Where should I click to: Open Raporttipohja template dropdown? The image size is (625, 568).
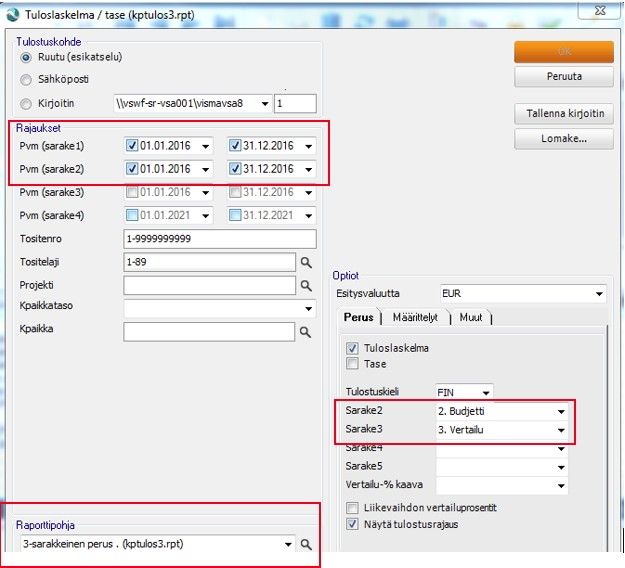(x=288, y=544)
